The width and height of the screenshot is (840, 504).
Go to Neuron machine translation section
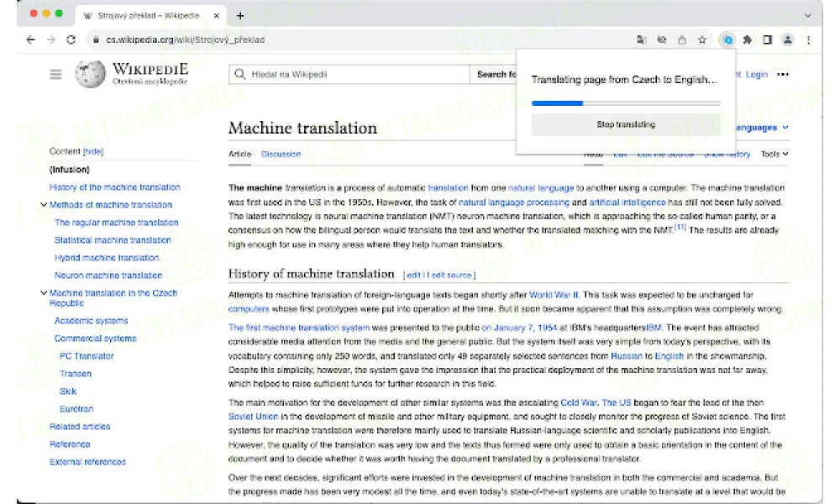coord(108,276)
